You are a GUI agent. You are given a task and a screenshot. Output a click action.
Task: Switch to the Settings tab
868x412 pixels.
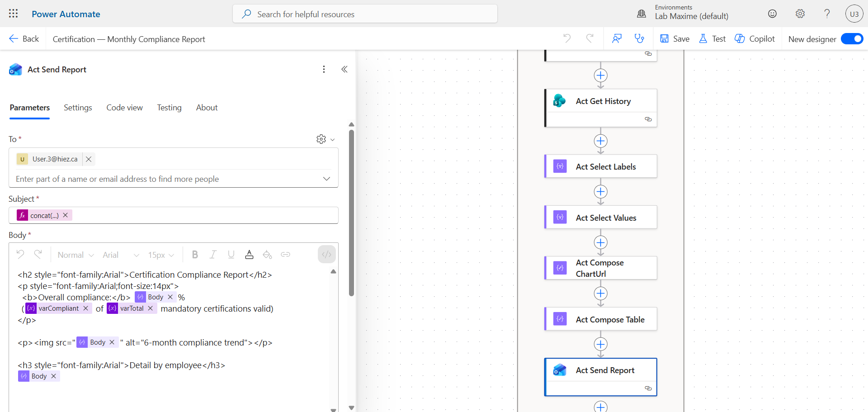coord(78,108)
